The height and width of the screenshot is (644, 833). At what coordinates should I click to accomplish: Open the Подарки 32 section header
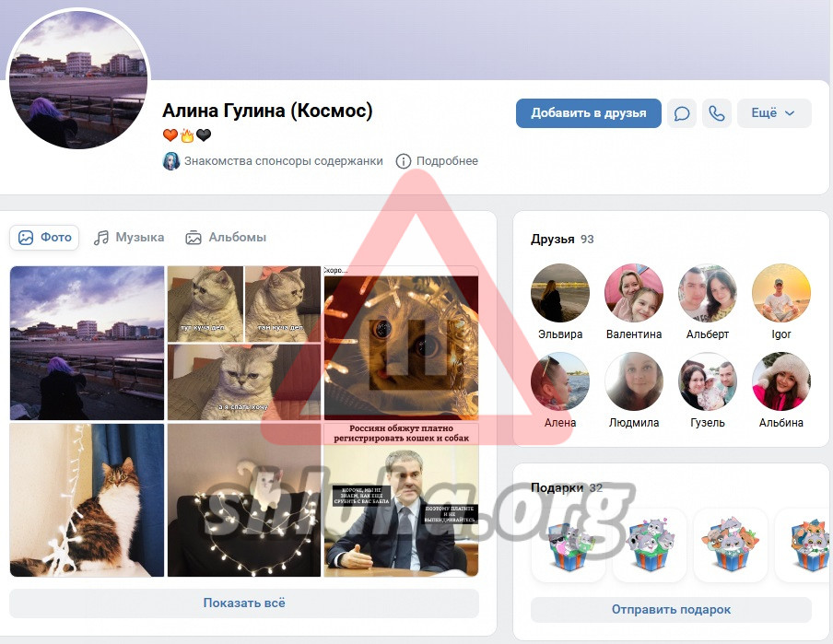click(566, 488)
